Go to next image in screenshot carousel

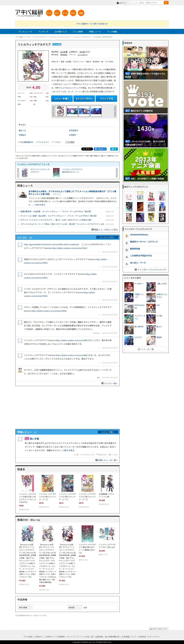[115, 111]
